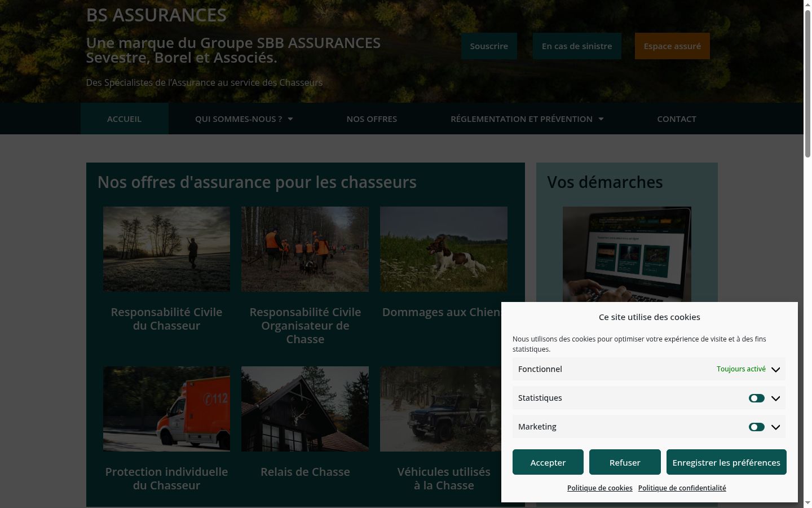Toggle the Statistiques cookie switch
Image resolution: width=812 pixels, height=508 pixels.
756,398
